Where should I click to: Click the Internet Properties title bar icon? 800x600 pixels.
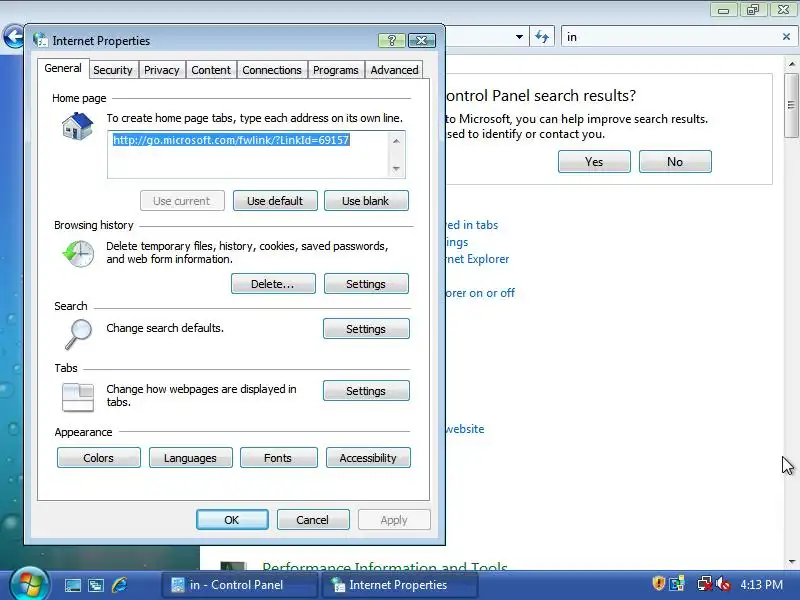(x=40, y=40)
